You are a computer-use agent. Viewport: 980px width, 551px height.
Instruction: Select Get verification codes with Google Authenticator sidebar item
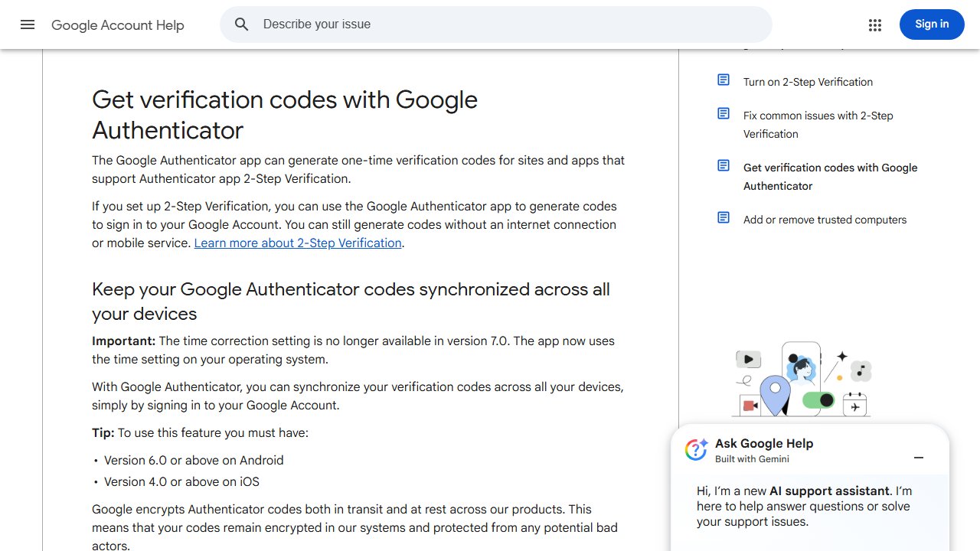pyautogui.click(x=830, y=177)
